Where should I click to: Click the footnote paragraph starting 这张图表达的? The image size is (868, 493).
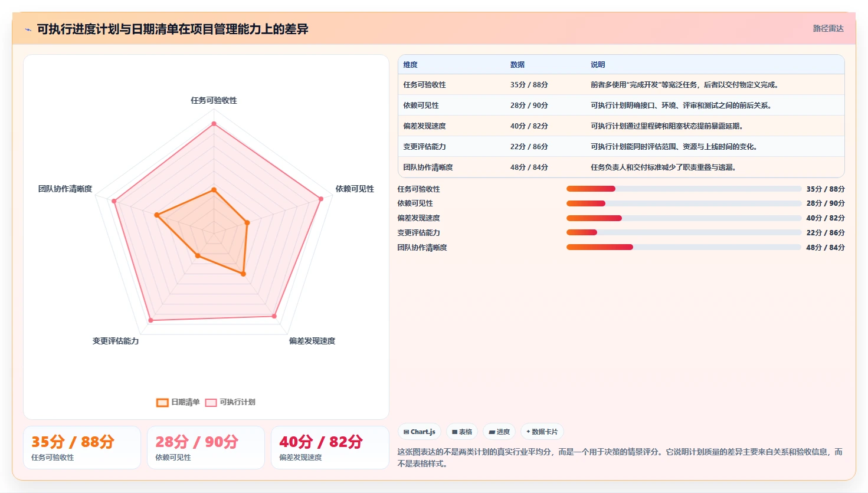(x=620, y=458)
